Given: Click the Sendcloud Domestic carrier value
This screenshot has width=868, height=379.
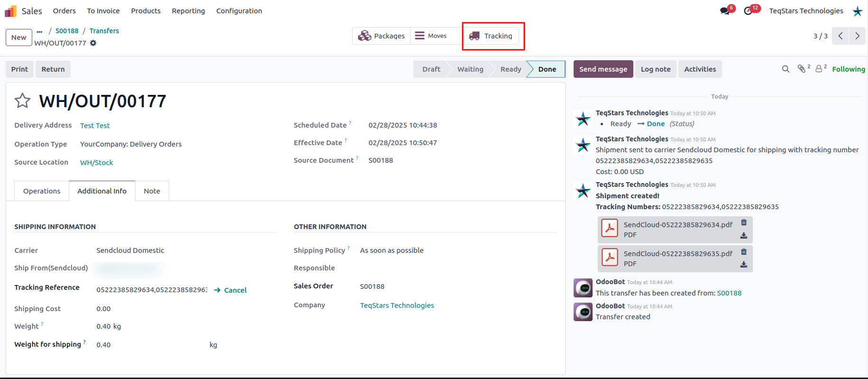Looking at the screenshot, I should (x=130, y=250).
